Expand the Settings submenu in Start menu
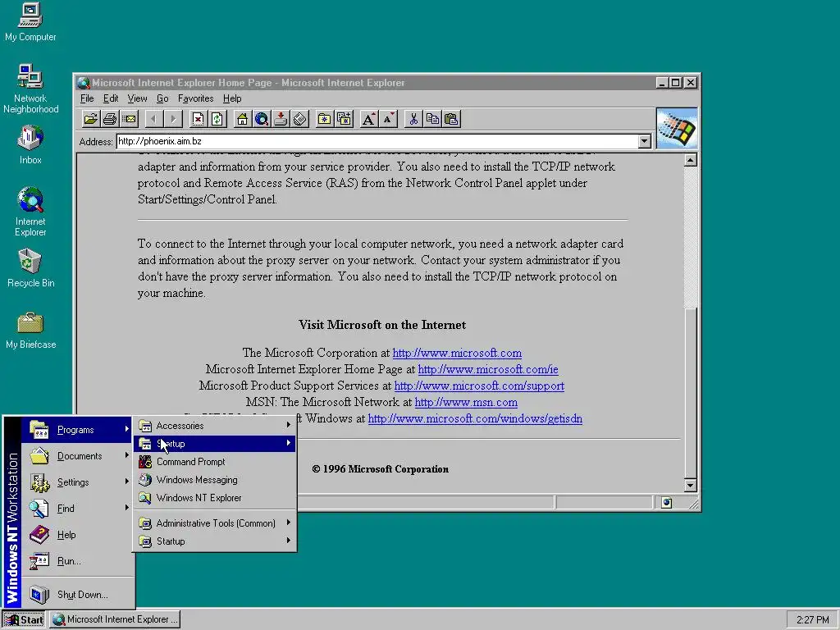The height and width of the screenshot is (630, 840). coord(78,482)
